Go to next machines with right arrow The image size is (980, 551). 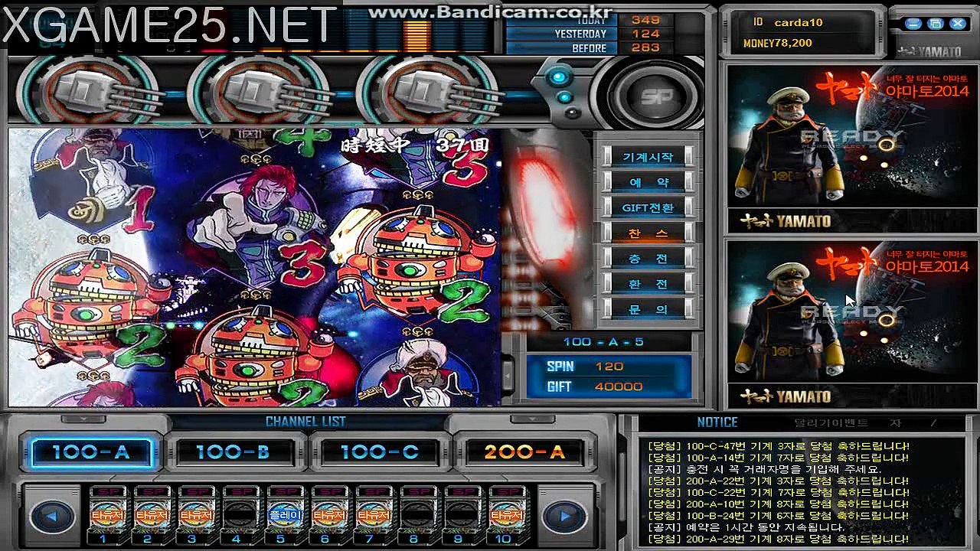(565, 517)
